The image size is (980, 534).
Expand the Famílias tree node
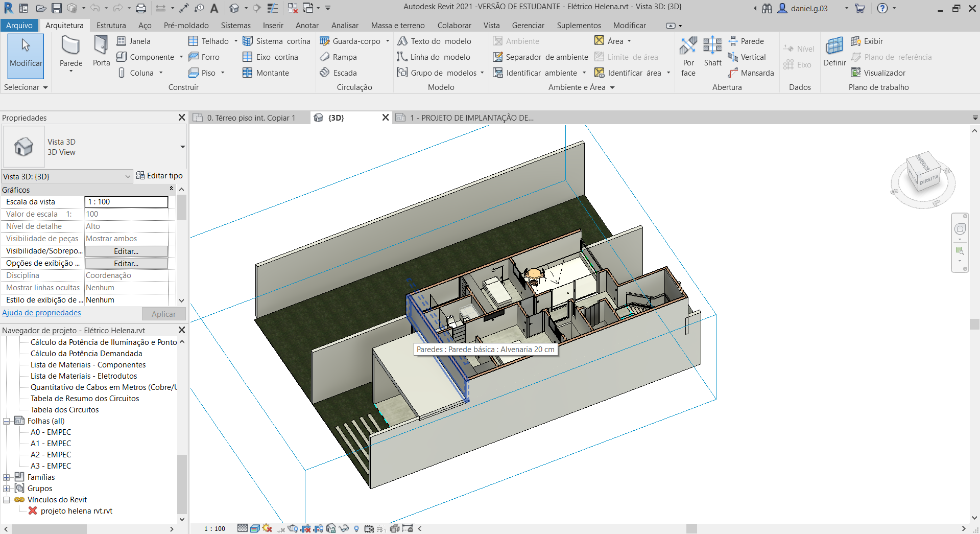6,477
